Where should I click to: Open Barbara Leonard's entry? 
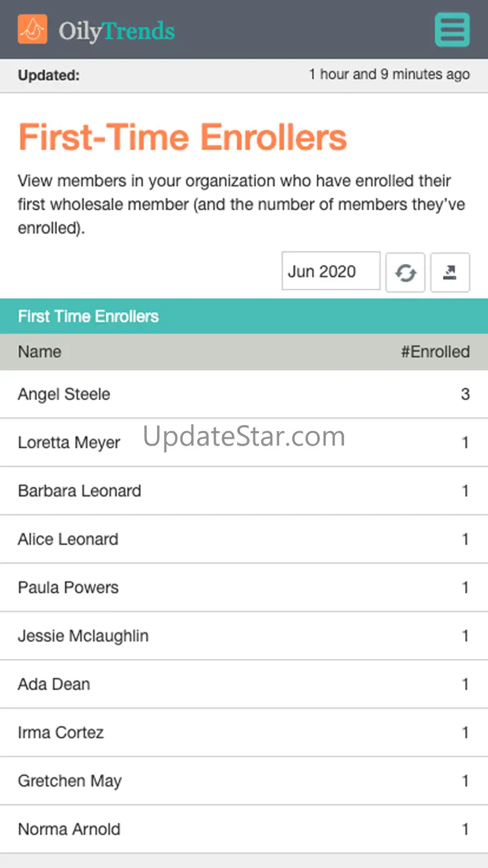tap(79, 491)
